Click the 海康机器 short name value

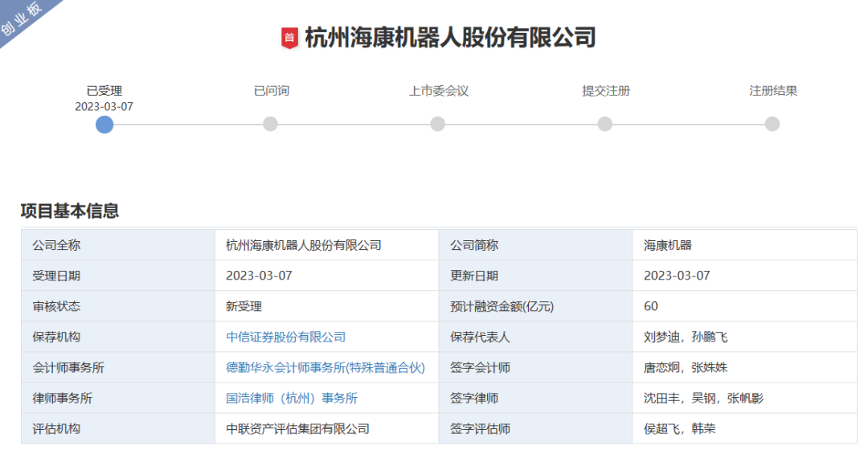pos(668,245)
